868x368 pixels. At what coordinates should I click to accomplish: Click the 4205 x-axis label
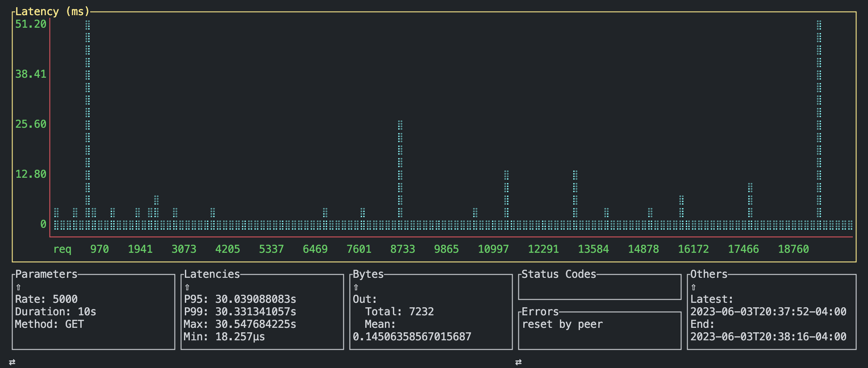pos(228,249)
